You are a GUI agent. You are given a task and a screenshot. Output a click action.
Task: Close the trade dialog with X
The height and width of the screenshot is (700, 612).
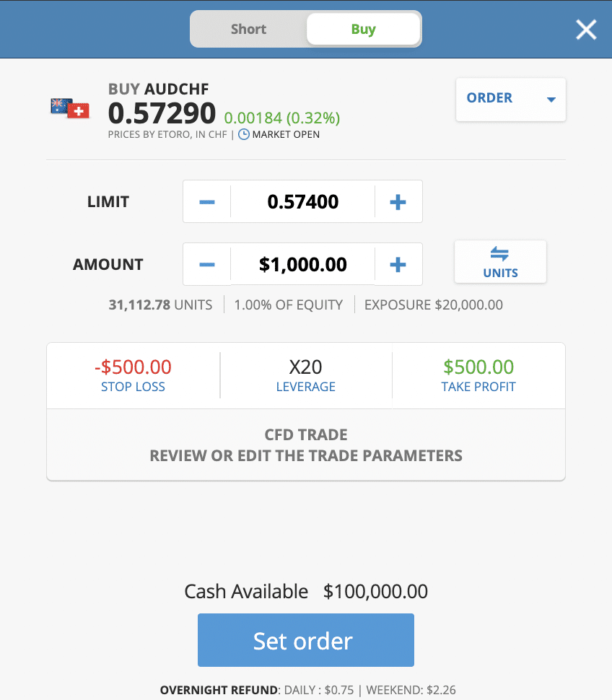[x=586, y=30]
